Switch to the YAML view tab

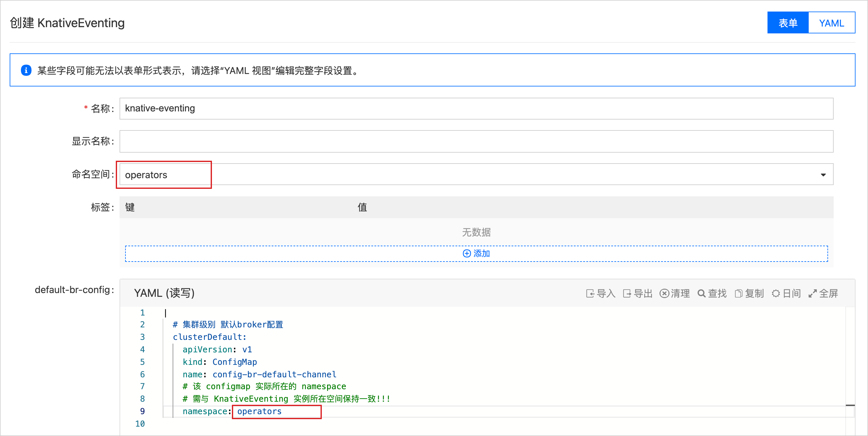coord(831,23)
